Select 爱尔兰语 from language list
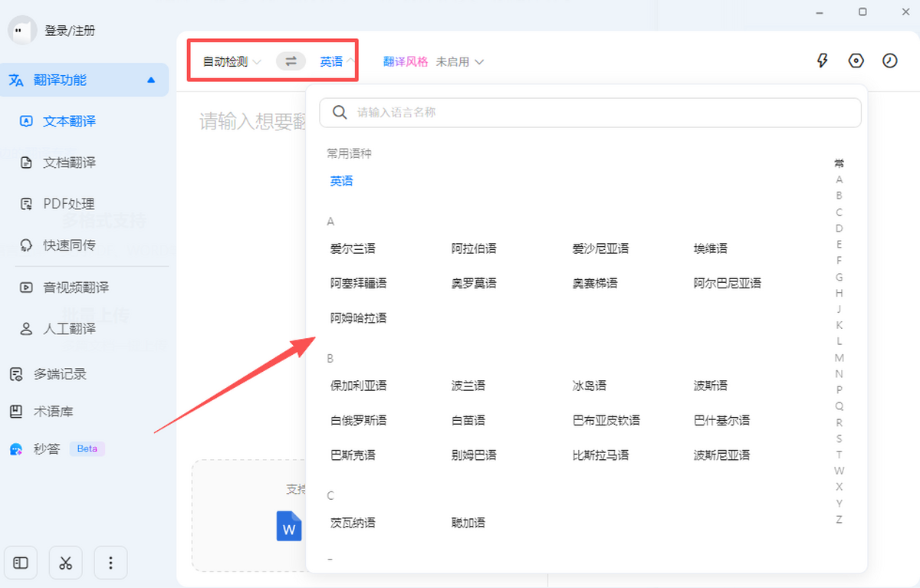The height and width of the screenshot is (588, 920). (353, 249)
